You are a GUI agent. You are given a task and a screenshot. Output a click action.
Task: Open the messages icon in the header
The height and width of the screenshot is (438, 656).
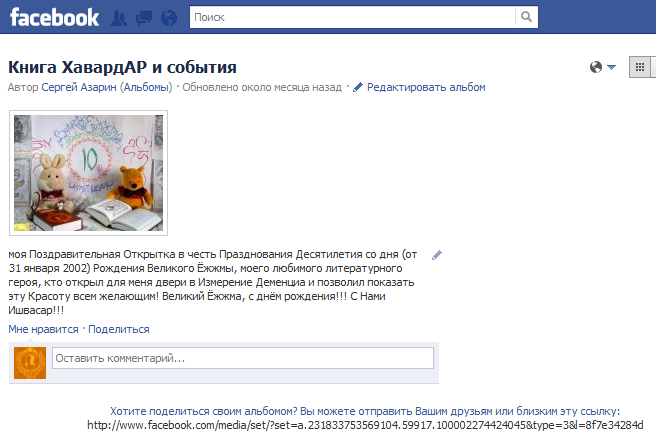tap(144, 18)
